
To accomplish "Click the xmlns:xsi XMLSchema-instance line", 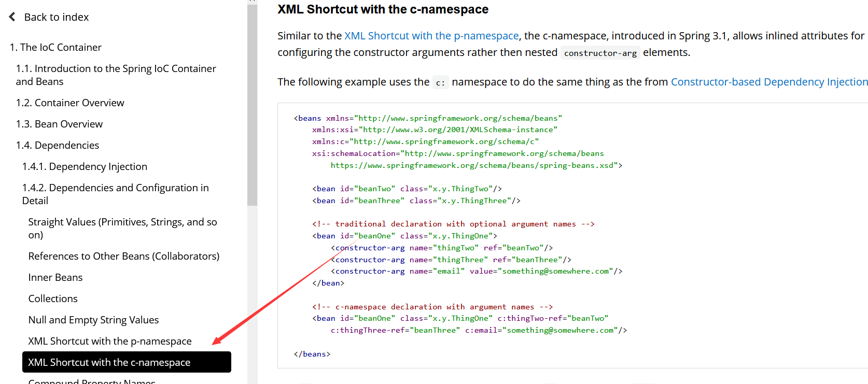I will pos(435,130).
